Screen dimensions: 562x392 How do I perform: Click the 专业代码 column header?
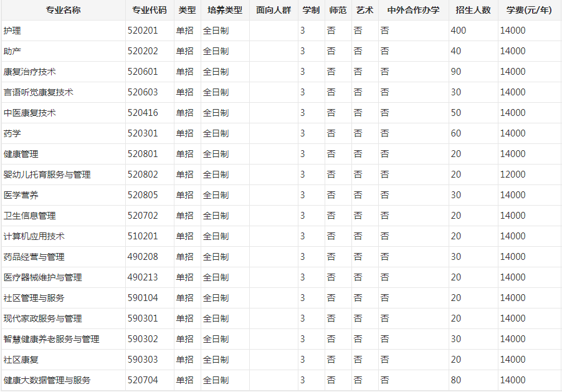pyautogui.click(x=150, y=10)
